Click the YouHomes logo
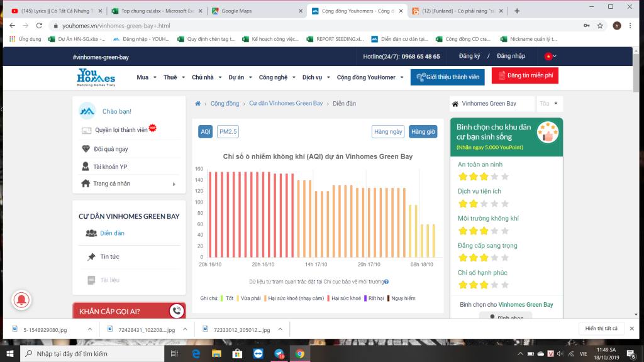 coord(96,77)
